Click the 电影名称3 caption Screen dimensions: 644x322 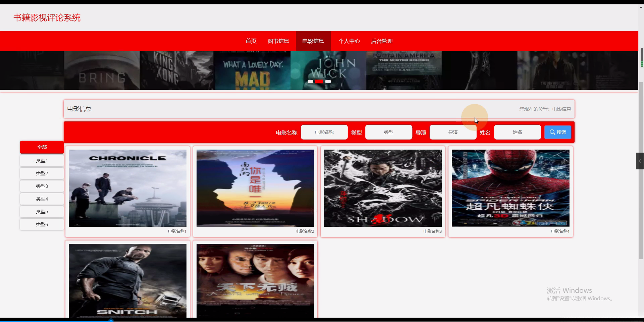click(432, 231)
